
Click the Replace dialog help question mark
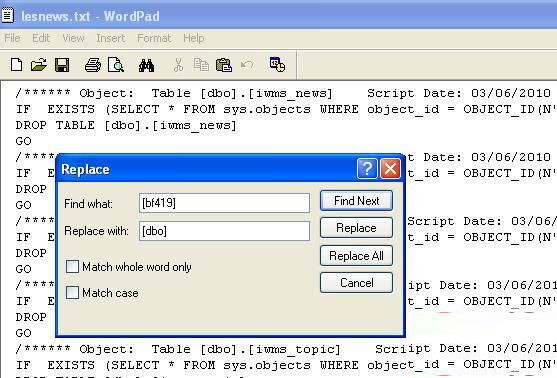pos(367,169)
